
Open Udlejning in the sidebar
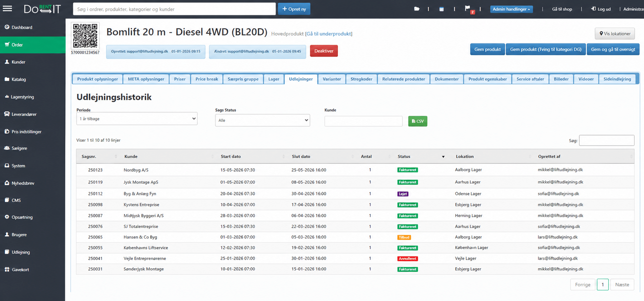coord(33,252)
